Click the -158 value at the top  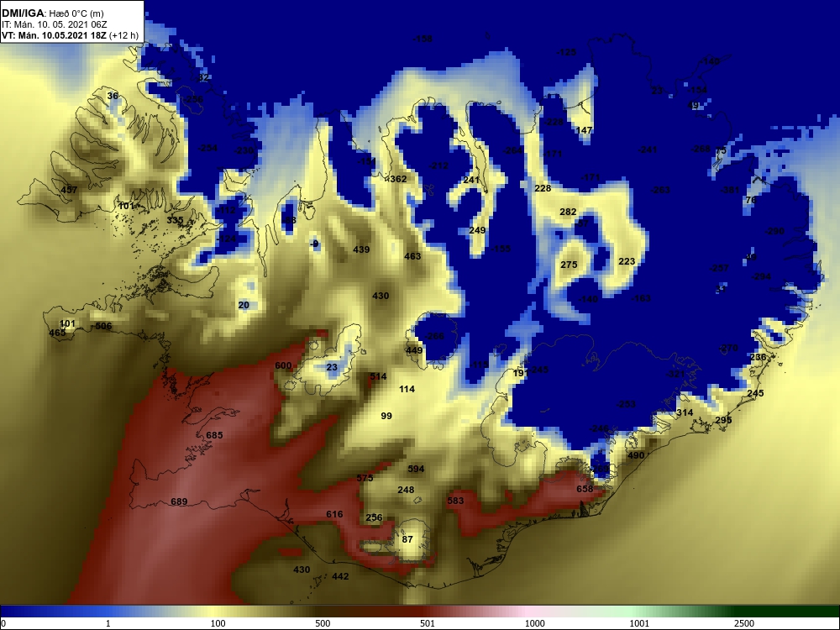(x=423, y=39)
